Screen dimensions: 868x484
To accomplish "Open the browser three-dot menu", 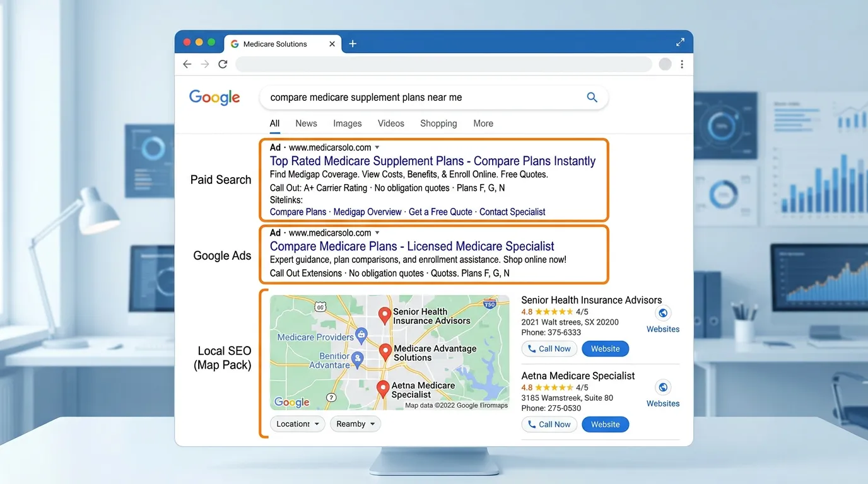I will 682,64.
